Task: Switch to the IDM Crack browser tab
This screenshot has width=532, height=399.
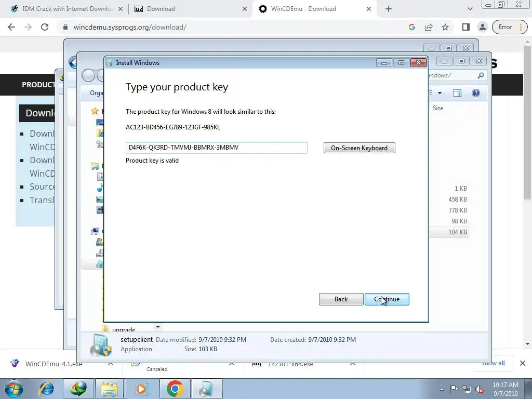Action: click(67, 9)
